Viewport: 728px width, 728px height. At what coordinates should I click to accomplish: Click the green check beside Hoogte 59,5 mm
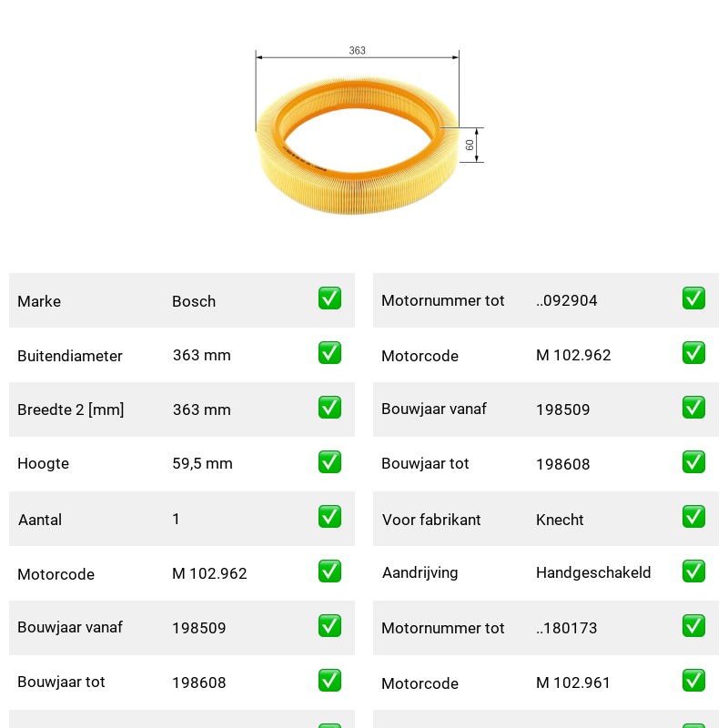coord(329,462)
